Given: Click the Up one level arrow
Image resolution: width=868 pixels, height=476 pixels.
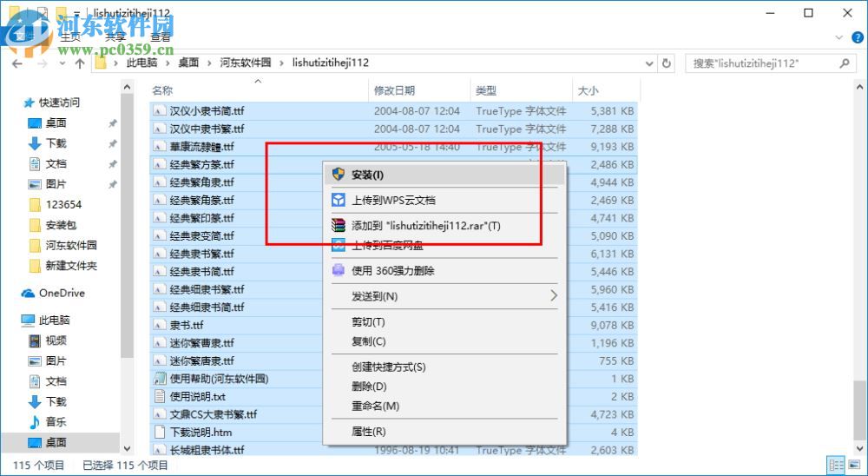Looking at the screenshot, I should tap(80, 63).
